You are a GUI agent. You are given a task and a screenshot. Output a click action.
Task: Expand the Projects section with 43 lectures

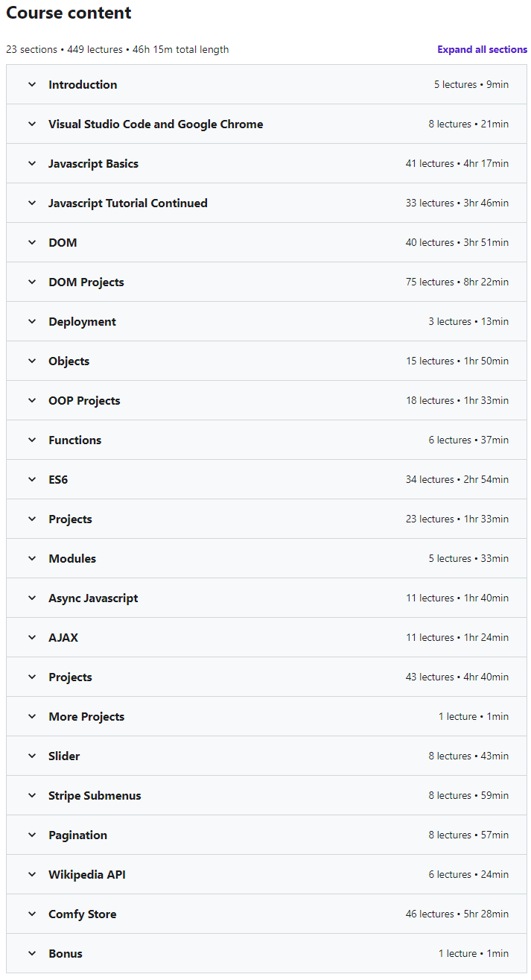coord(71,677)
